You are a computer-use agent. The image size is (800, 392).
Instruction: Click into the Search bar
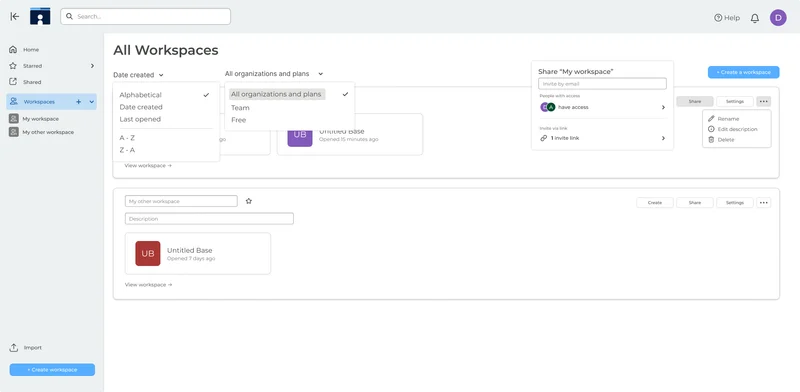pos(145,16)
